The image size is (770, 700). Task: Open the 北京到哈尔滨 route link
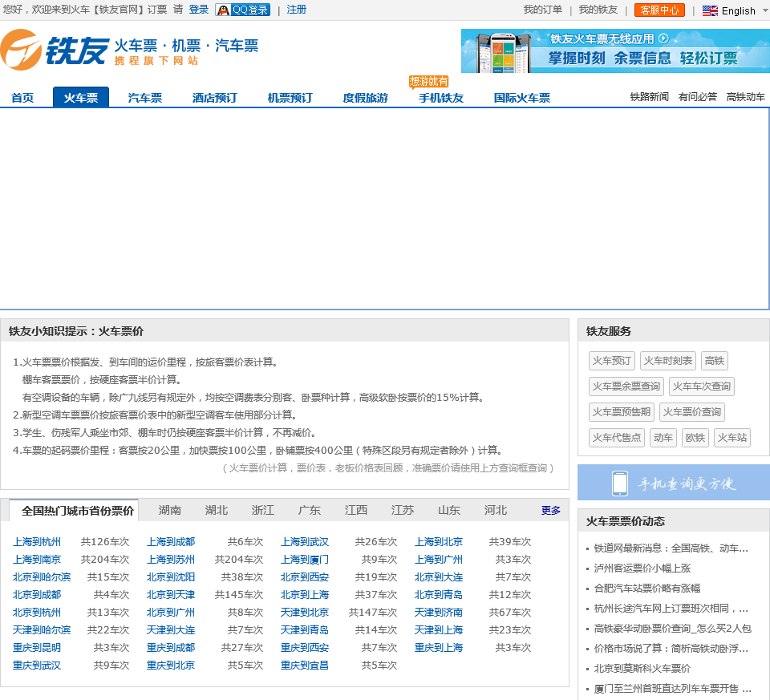pos(42,577)
